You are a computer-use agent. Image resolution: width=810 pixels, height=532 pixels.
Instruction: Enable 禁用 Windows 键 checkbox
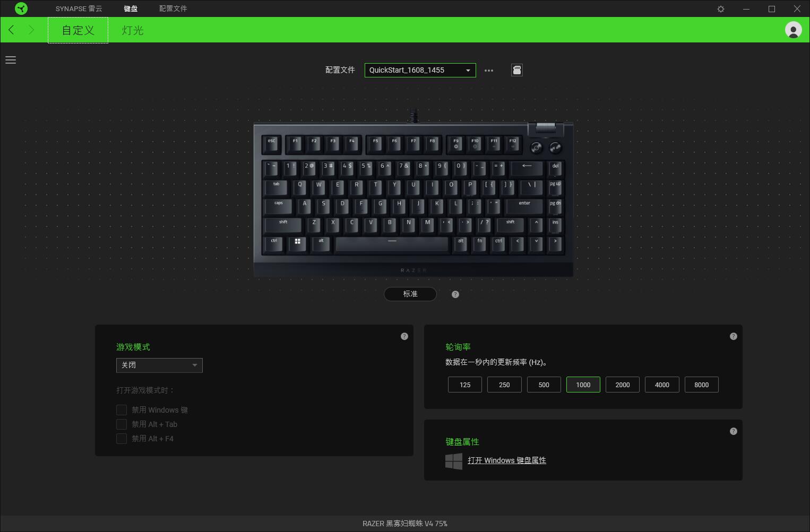tap(122, 410)
